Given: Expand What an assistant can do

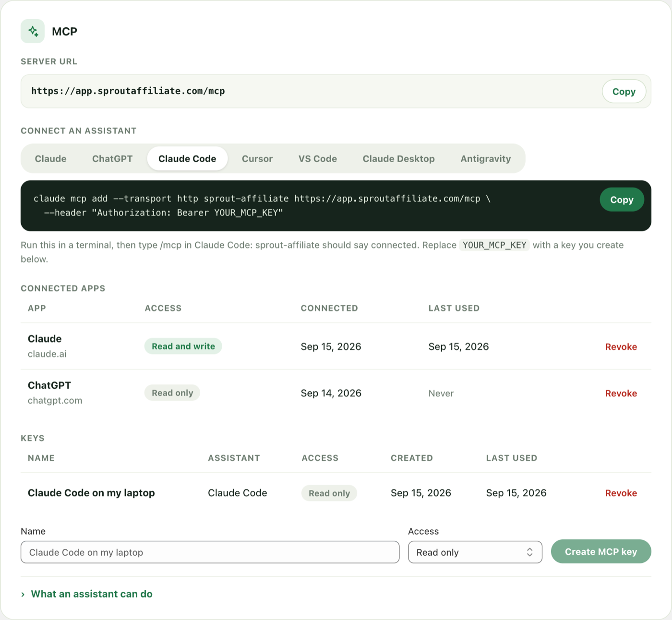Looking at the screenshot, I should pyautogui.click(x=87, y=594).
